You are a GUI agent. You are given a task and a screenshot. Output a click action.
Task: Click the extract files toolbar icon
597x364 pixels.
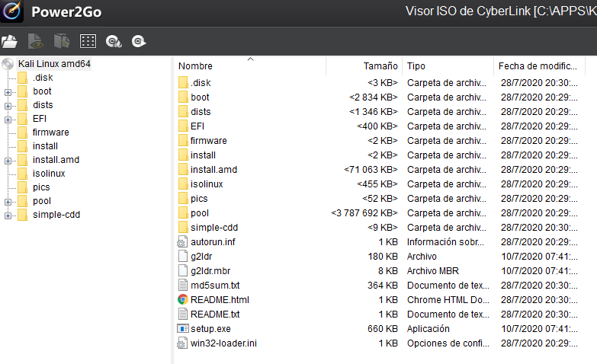pos(62,41)
